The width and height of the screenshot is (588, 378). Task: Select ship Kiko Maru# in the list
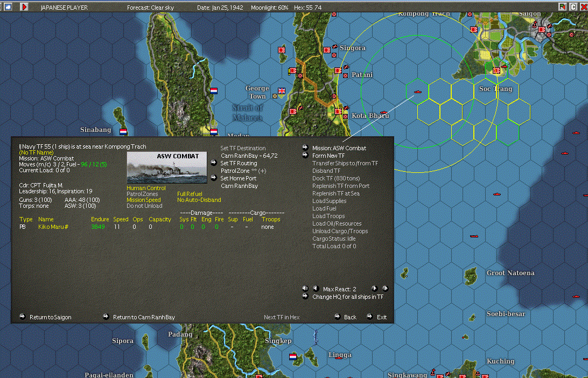click(x=53, y=227)
